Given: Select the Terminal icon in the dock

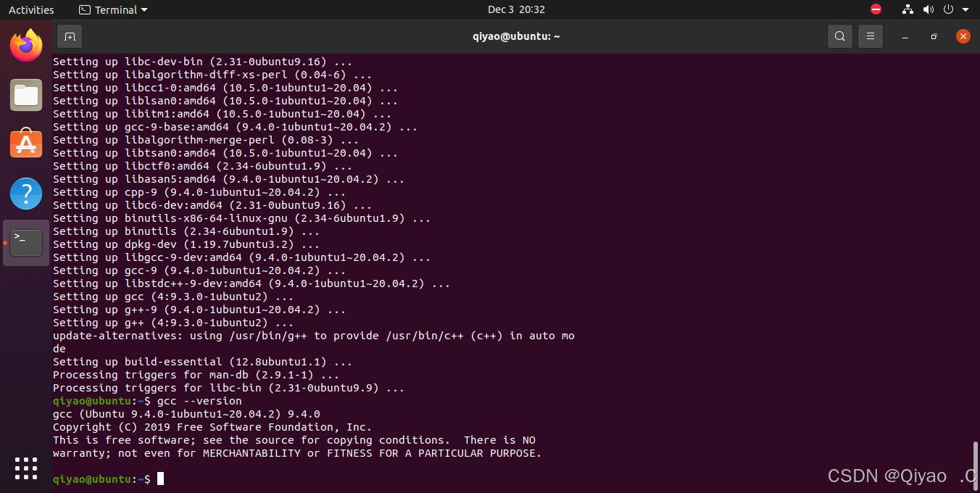Looking at the screenshot, I should click(x=25, y=242).
